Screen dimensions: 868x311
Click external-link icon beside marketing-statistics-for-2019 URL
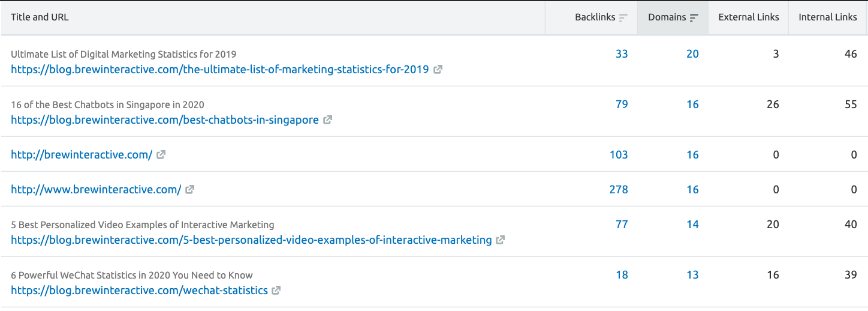click(438, 70)
